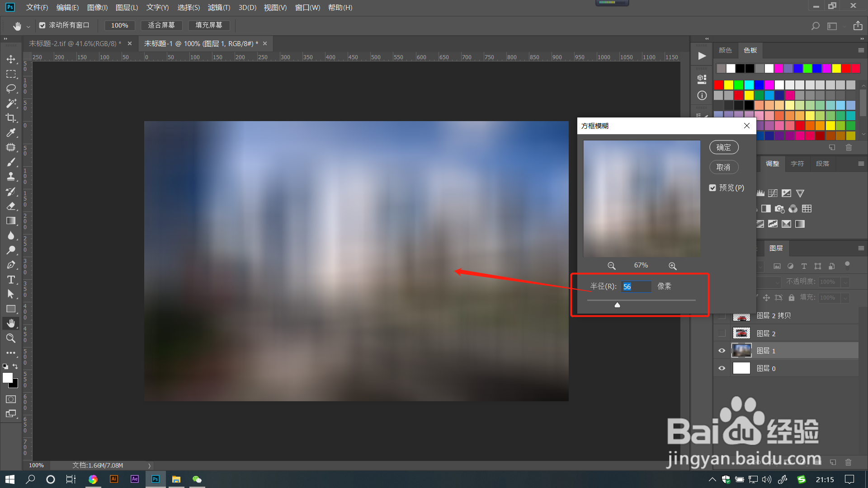The image size is (868, 488).
Task: Toggle the Preview checkbox in blur dialog
Action: 712,188
